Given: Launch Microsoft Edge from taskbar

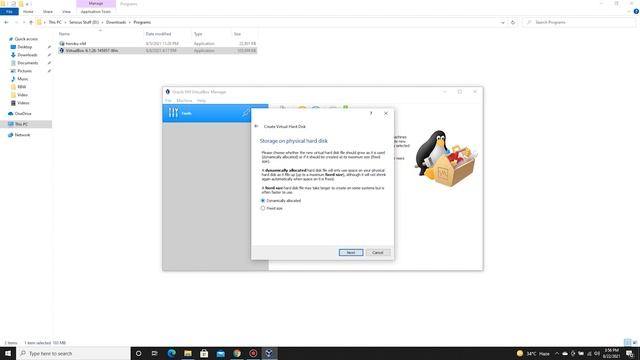Looking at the screenshot, I should (171, 353).
